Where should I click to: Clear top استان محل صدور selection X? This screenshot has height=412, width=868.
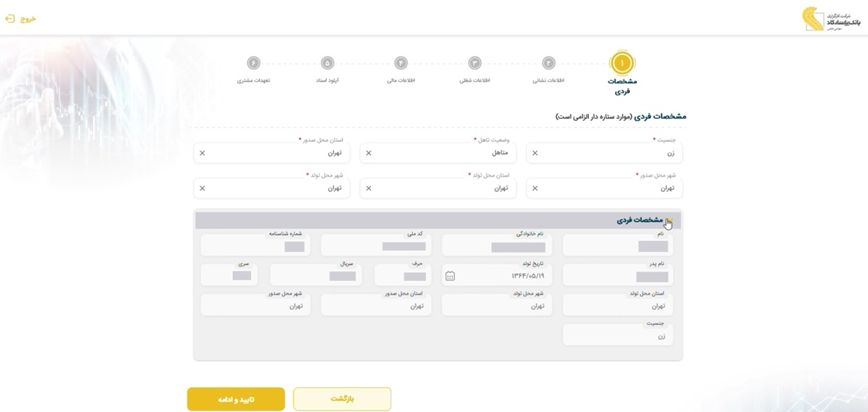coord(202,153)
